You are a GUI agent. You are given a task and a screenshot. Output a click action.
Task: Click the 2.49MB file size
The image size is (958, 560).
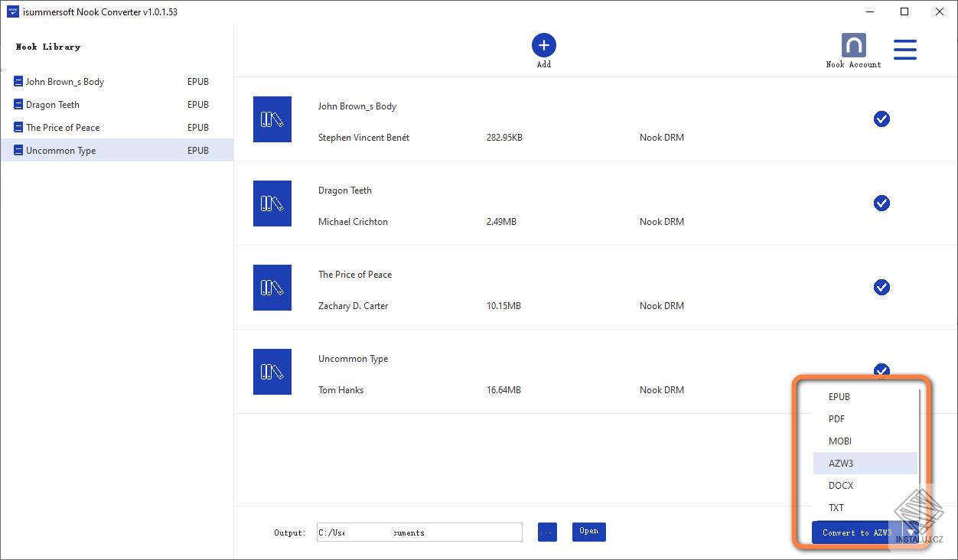tap(501, 222)
